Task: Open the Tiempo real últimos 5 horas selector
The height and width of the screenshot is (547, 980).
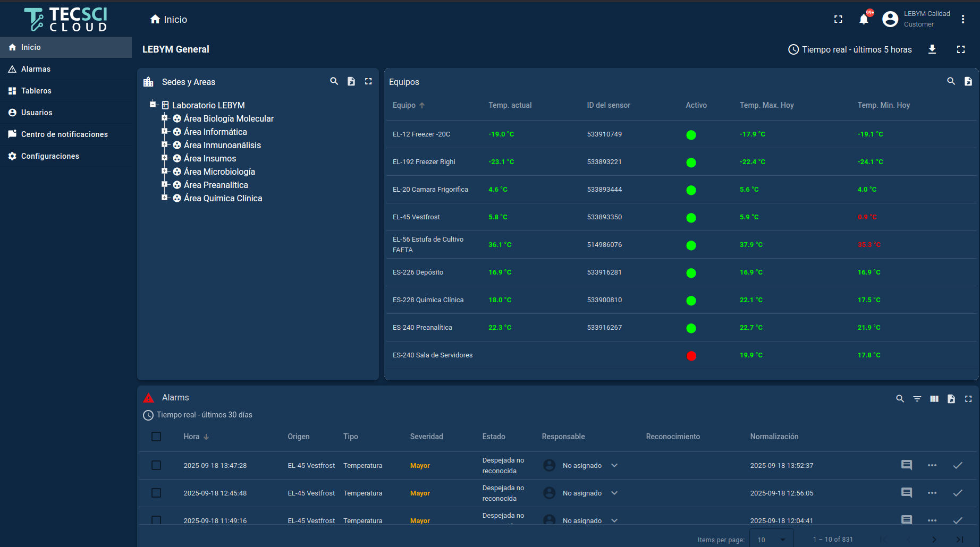Action: click(850, 49)
